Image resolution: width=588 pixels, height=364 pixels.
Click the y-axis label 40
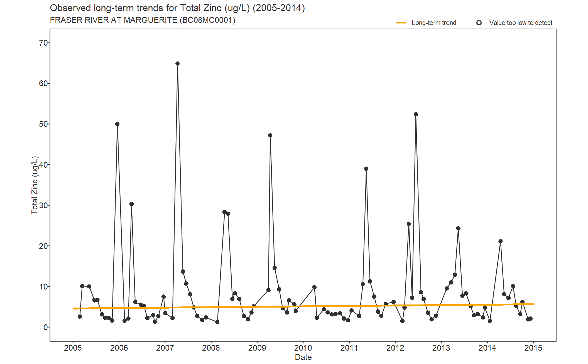coord(43,165)
